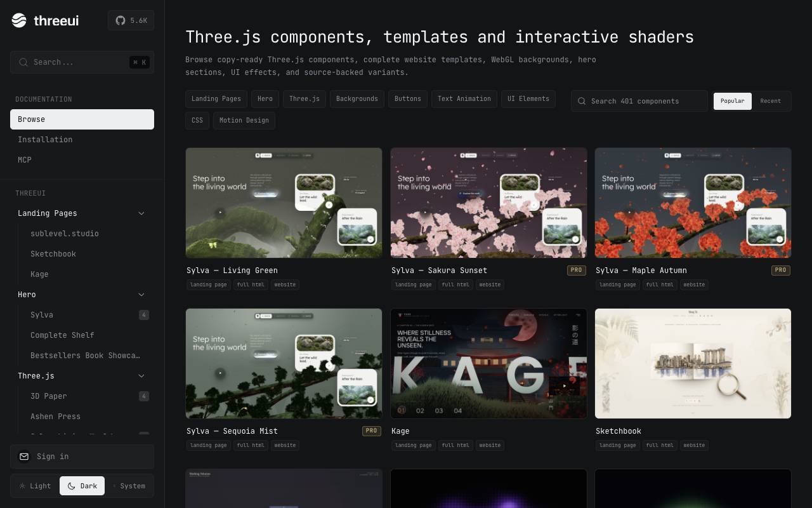
Task: Switch sorting to Popular
Action: 733,101
